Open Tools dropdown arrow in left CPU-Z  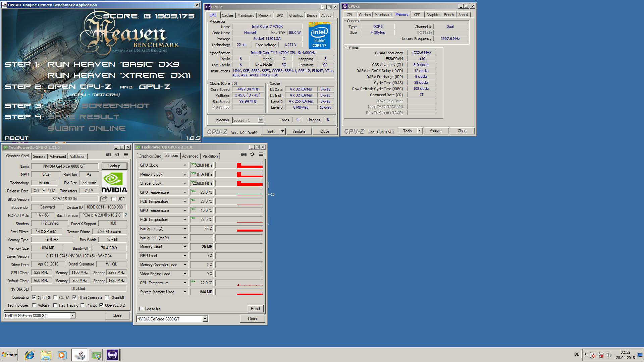pyautogui.click(x=282, y=131)
